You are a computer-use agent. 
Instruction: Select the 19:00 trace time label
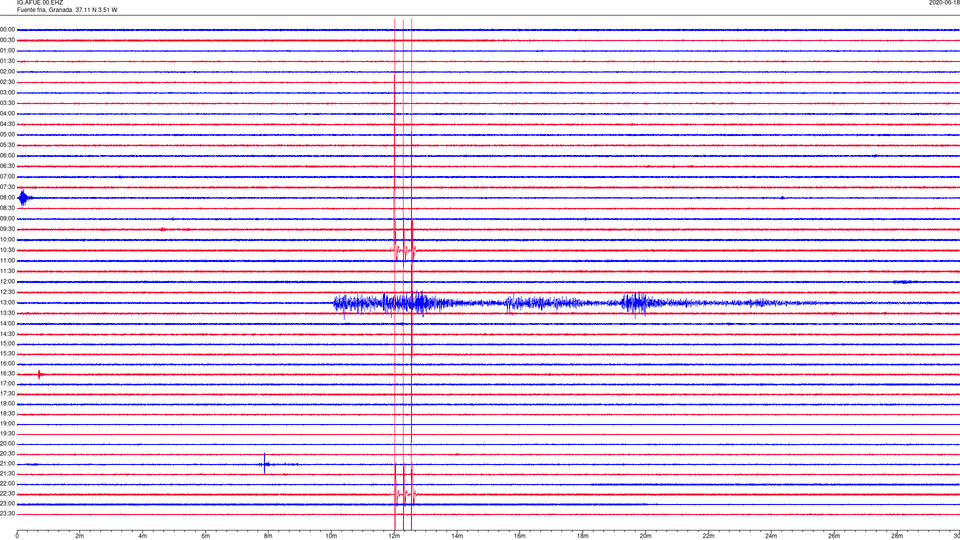[x=7, y=424]
